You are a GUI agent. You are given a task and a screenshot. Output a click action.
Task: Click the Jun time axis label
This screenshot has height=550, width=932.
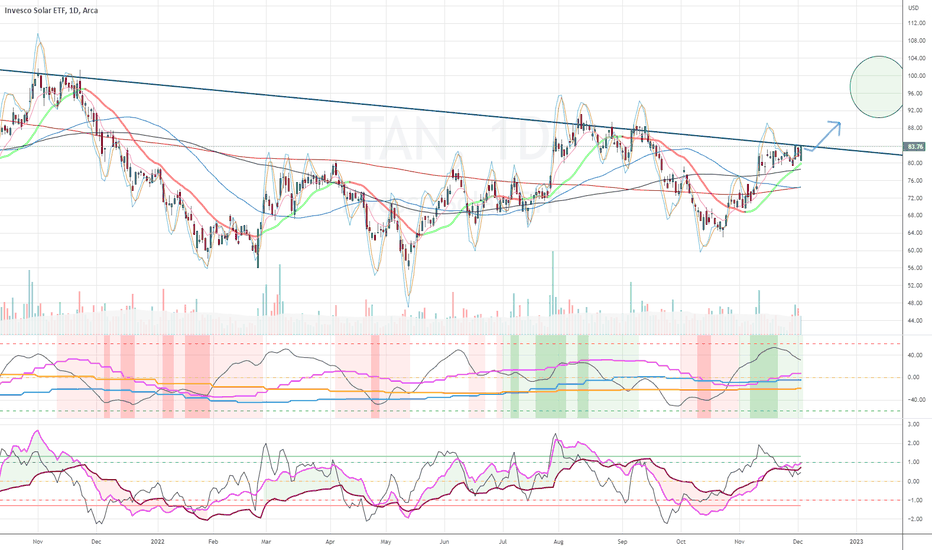444,542
